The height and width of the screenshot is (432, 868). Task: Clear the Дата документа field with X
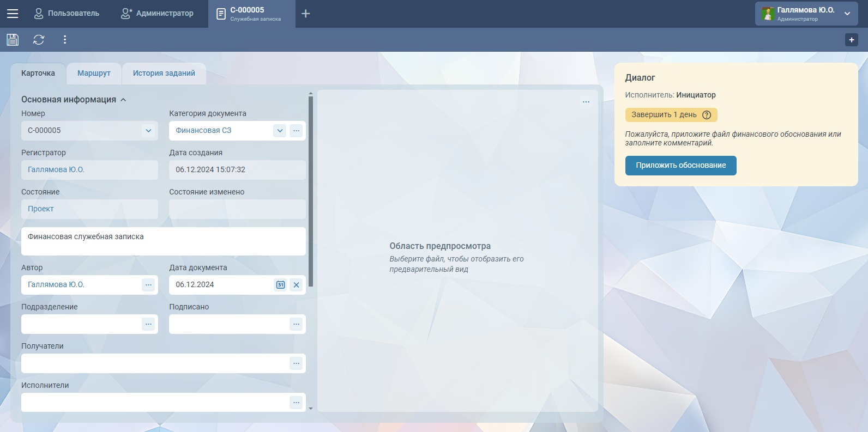[x=296, y=285]
